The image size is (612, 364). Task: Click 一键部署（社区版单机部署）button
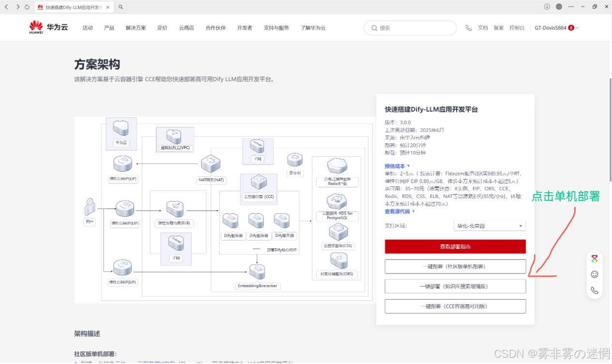[455, 266]
